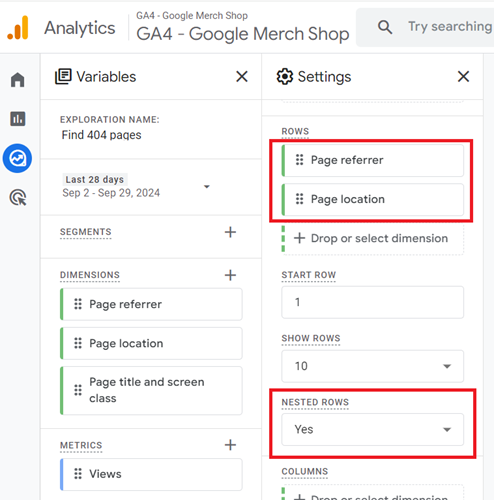This screenshot has width=494, height=500.
Task: Select the Views metric chip
Action: [151, 474]
